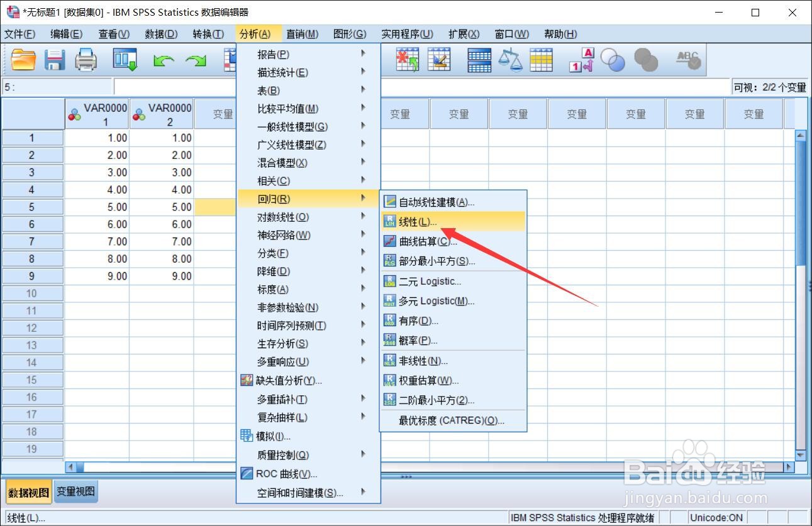Redo the last action
The width and height of the screenshot is (812, 526).
pyautogui.click(x=196, y=60)
